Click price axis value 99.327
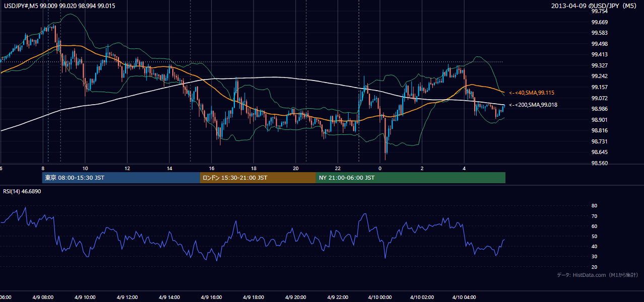644x302 pixels. pyautogui.click(x=599, y=66)
